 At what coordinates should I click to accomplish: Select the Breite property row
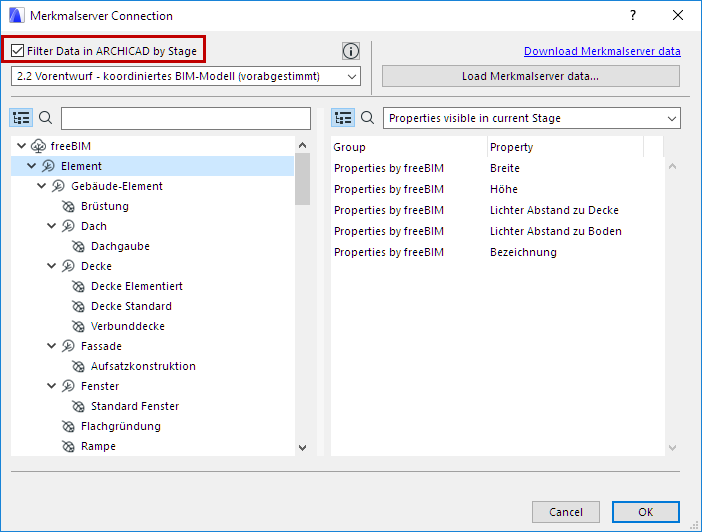tap(497, 168)
